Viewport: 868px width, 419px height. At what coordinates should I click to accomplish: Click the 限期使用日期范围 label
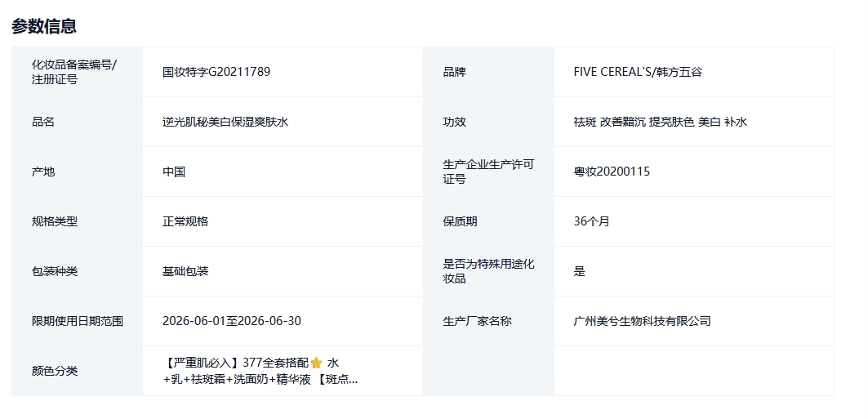pos(78,321)
